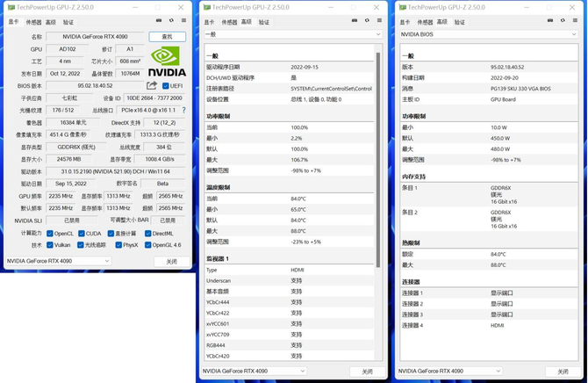Toggle the PhysX checkbox

click(118, 245)
